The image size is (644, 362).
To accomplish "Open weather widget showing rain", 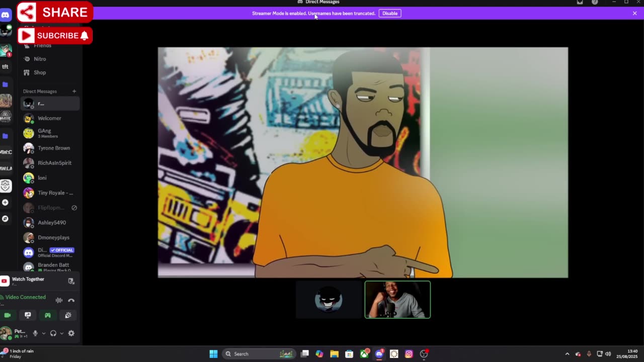I will coord(18,353).
